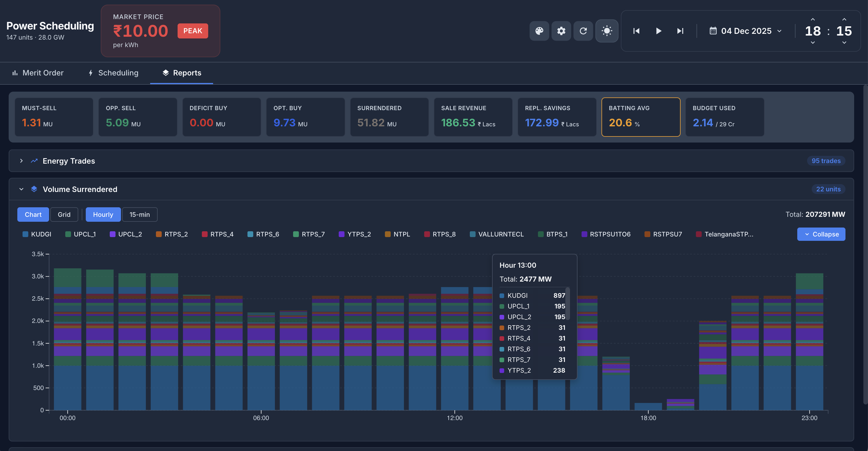Enable 15-min resolution for the chart
Viewport: 868px width, 451px height.
(x=139, y=214)
